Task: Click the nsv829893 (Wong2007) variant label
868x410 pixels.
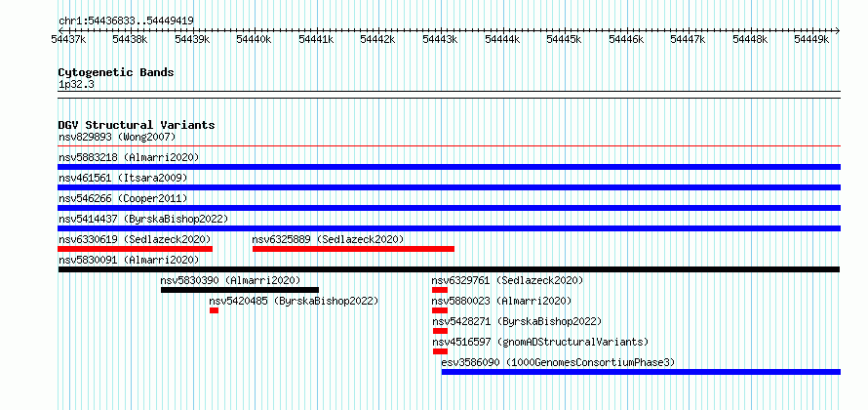Action: coord(117,137)
